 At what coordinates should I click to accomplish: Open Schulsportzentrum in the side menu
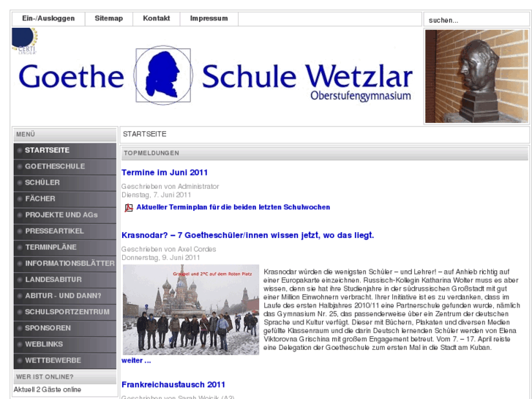coord(65,312)
